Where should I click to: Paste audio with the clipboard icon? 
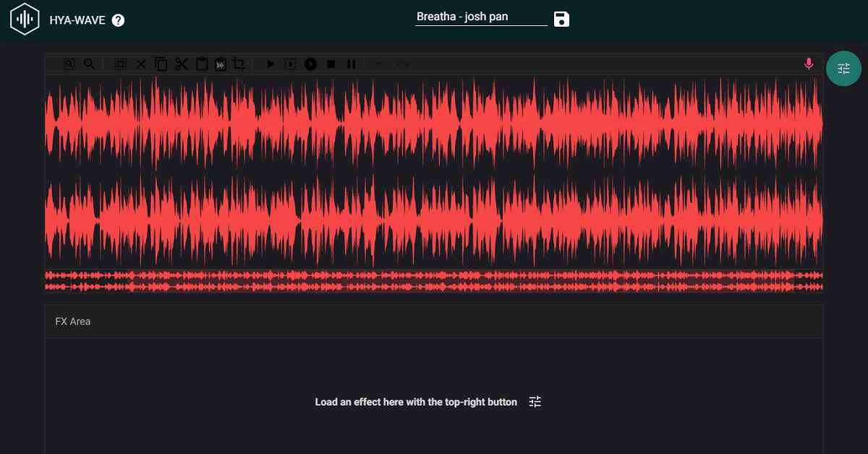pos(202,64)
